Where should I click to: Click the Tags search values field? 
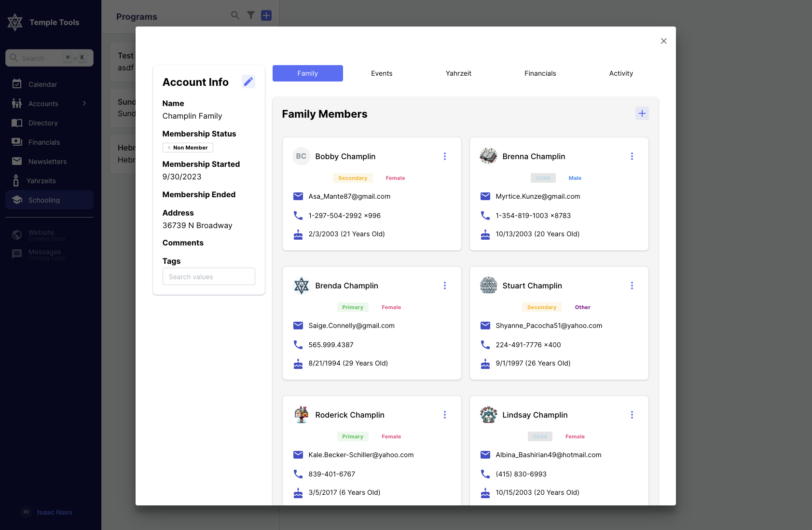tap(208, 277)
